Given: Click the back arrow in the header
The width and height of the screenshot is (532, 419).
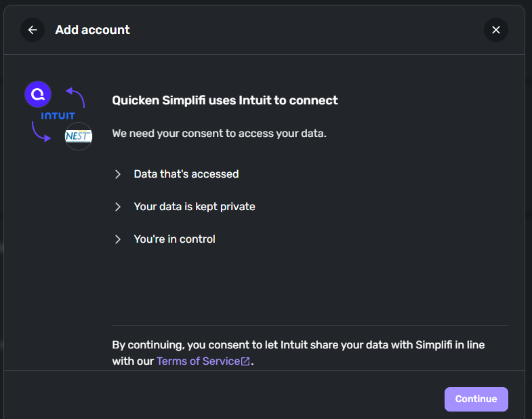Looking at the screenshot, I should 33,30.
